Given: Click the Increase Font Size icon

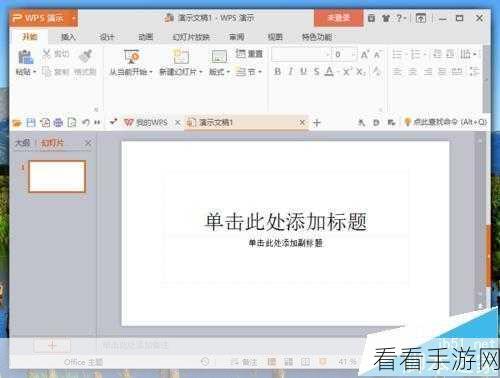Looking at the screenshot, I should [365, 54].
